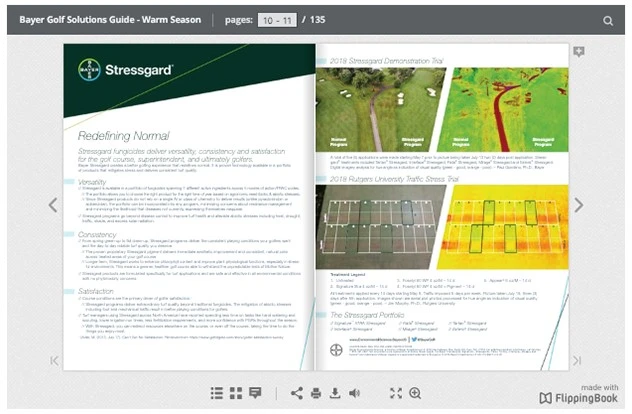Viewport: 632px width, 414px height.
Task: Download the publication
Action: click(x=335, y=393)
